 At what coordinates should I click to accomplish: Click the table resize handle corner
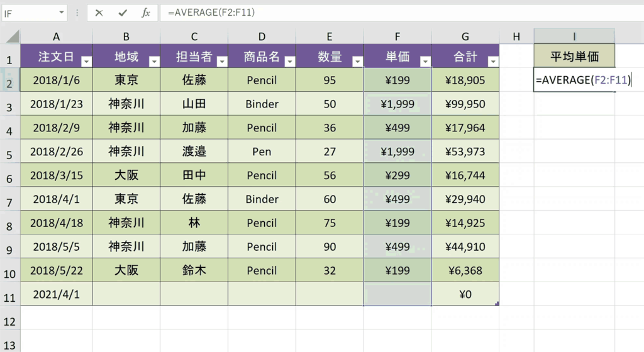[x=497, y=304]
